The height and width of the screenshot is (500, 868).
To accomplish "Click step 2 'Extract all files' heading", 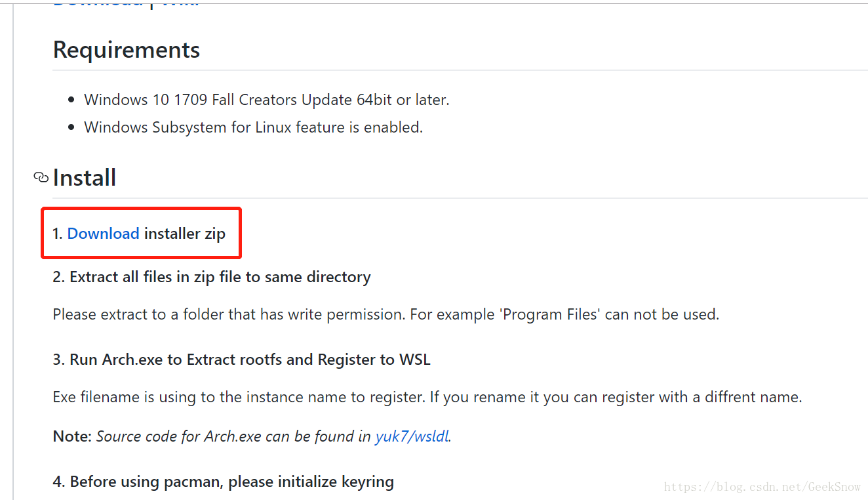I will pos(212,277).
